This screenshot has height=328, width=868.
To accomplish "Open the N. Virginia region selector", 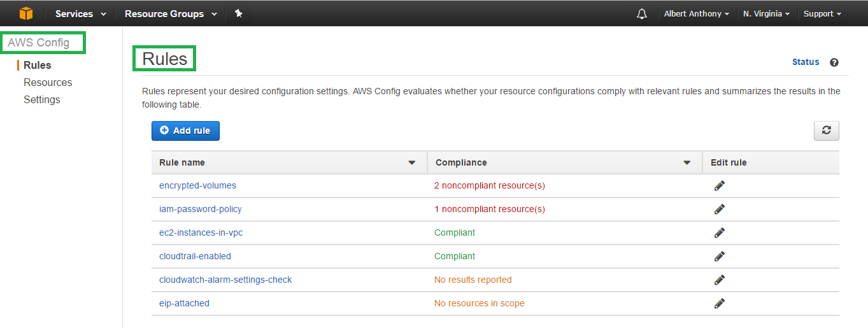I will click(x=767, y=13).
